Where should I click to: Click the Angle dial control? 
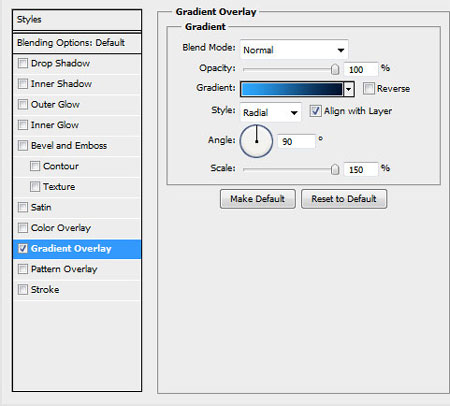tap(256, 141)
